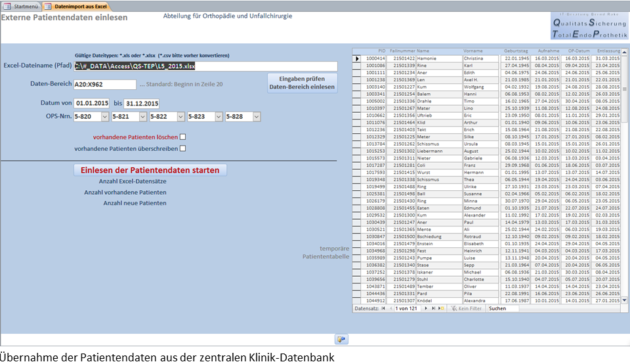Open the OPS-Nr. 5-822 dropdown
Viewport: 630px width, 364px height.
pos(181,117)
